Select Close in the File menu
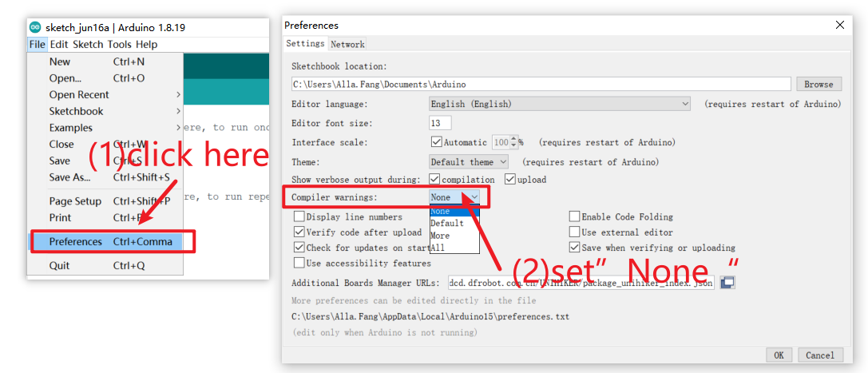The image size is (868, 373). coord(105,145)
